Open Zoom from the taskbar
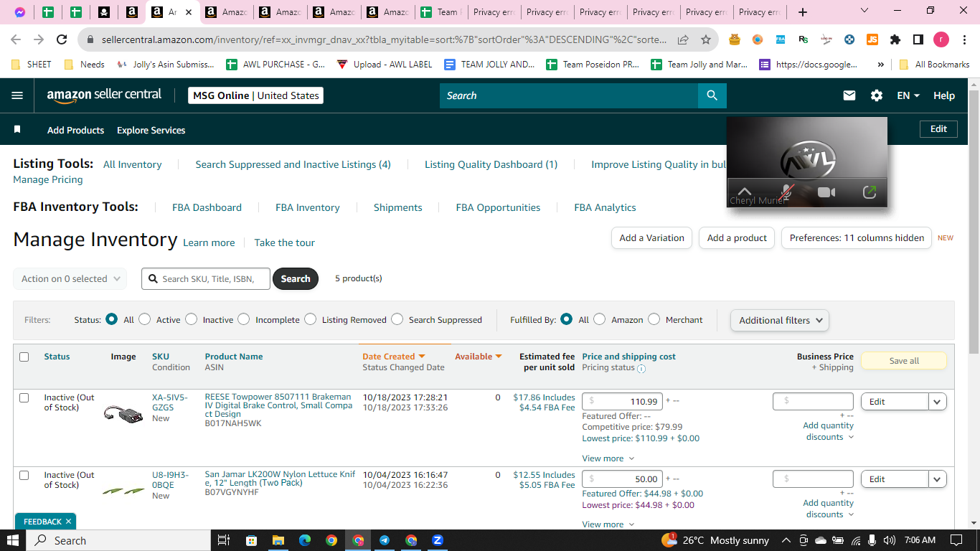The image size is (980, 551). [438, 540]
